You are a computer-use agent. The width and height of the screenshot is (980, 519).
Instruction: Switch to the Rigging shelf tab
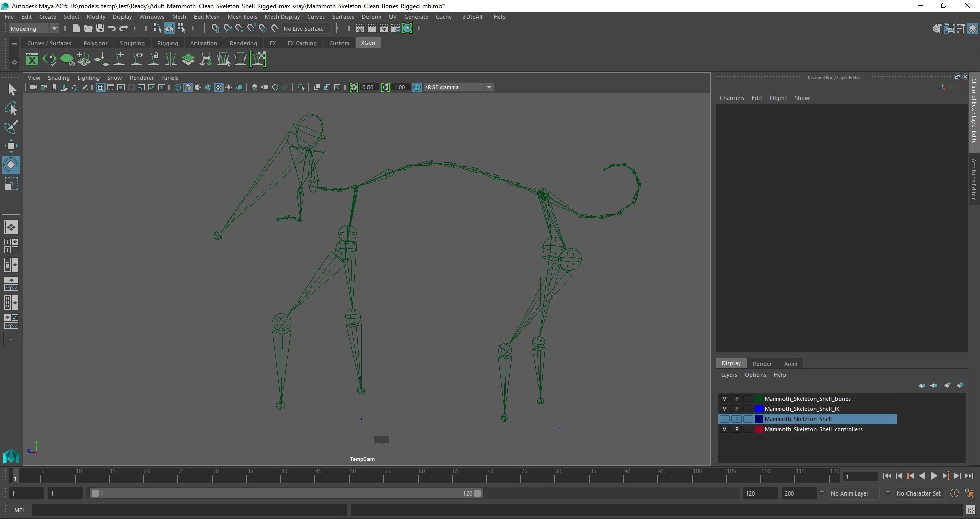pos(167,43)
